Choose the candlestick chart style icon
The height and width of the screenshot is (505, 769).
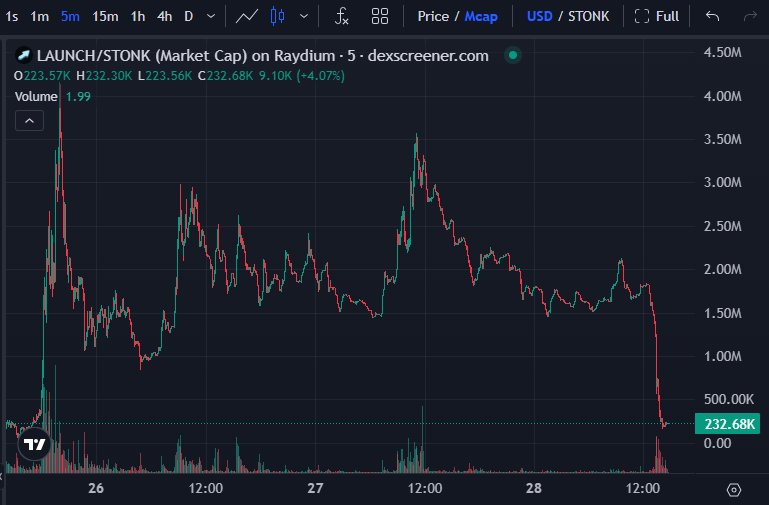[x=277, y=17]
